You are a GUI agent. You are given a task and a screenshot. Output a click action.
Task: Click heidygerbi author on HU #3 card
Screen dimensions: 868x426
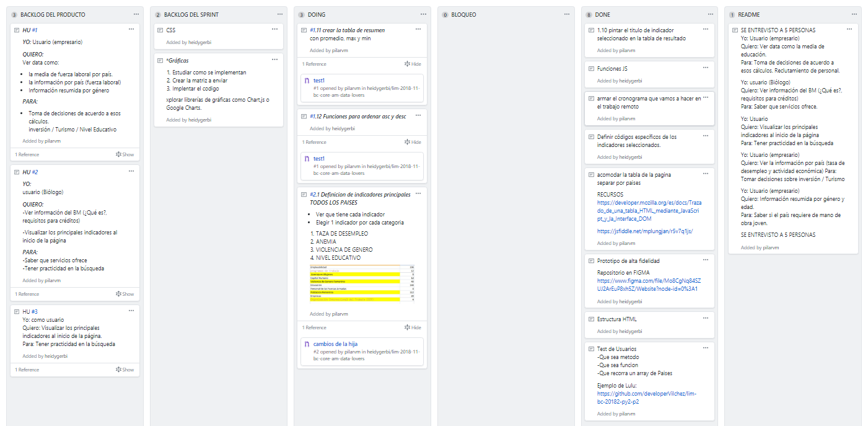coord(57,356)
